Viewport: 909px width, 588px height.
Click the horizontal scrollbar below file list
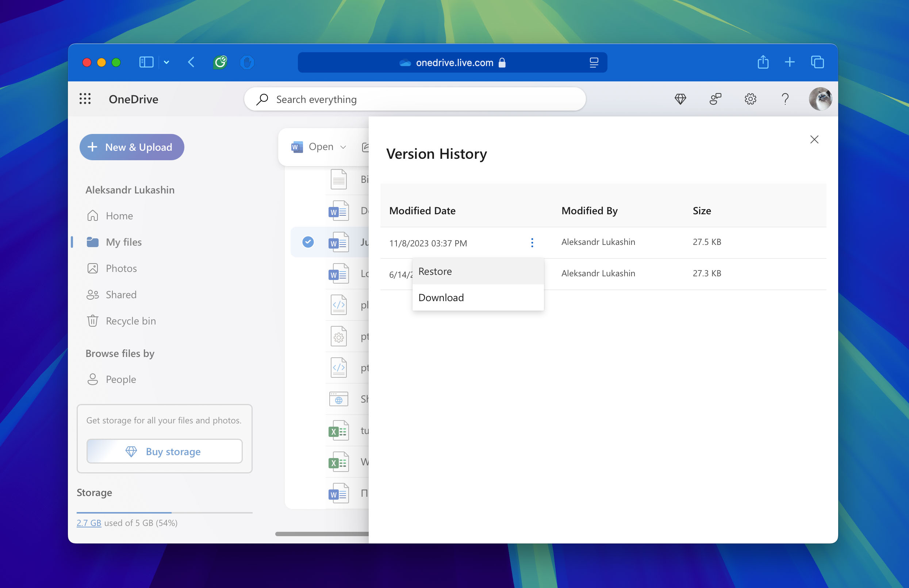tap(322, 533)
